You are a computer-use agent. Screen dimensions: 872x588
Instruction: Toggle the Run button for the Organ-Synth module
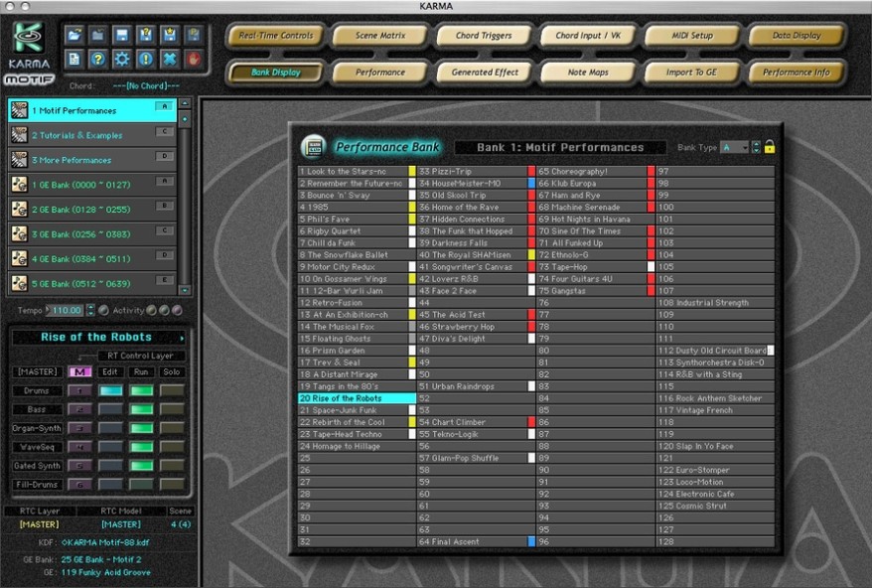[141, 428]
